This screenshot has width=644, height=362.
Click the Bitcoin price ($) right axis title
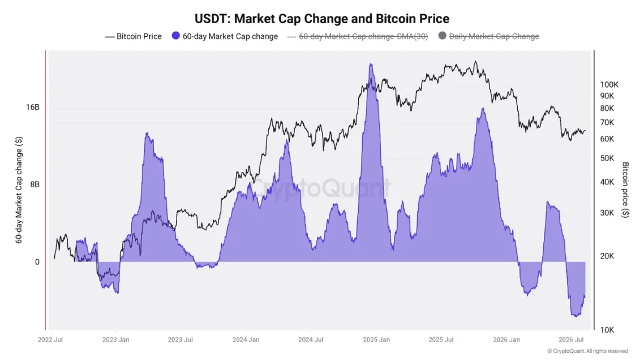pos(625,189)
